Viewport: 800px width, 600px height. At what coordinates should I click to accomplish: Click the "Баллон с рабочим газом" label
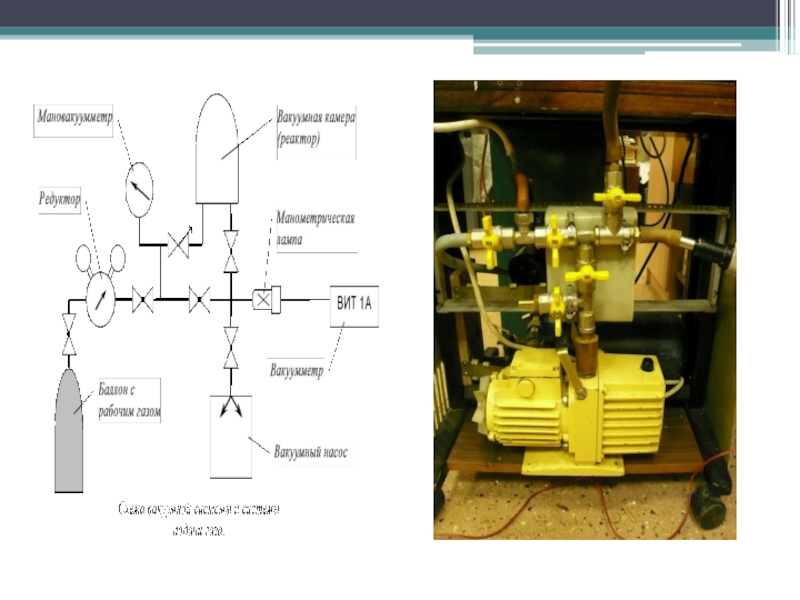(x=130, y=400)
